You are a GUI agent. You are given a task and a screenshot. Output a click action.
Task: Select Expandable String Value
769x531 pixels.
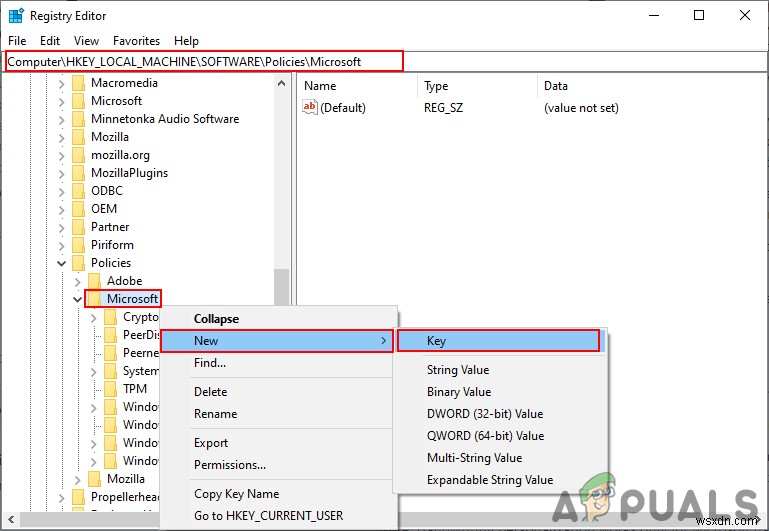[x=500, y=480]
